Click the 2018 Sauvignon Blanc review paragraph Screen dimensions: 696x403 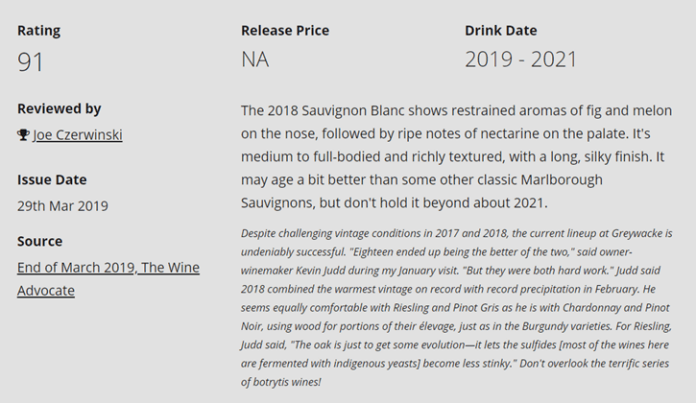point(456,157)
